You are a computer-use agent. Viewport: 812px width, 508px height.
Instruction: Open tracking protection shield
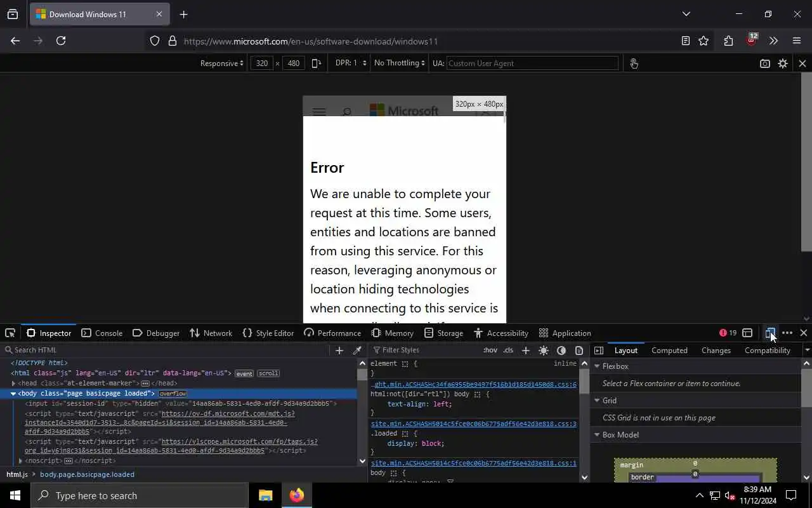(x=155, y=41)
